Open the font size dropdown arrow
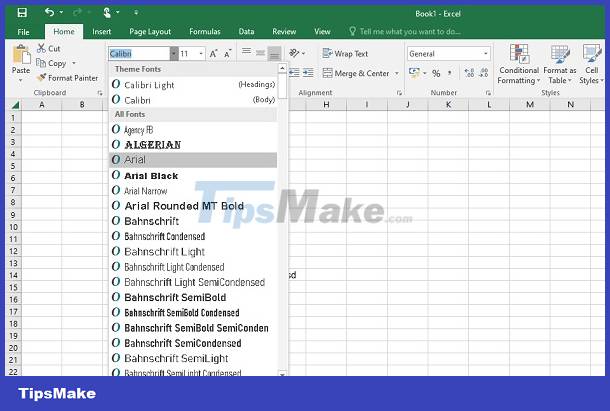This screenshot has width=610, height=411. (x=201, y=54)
